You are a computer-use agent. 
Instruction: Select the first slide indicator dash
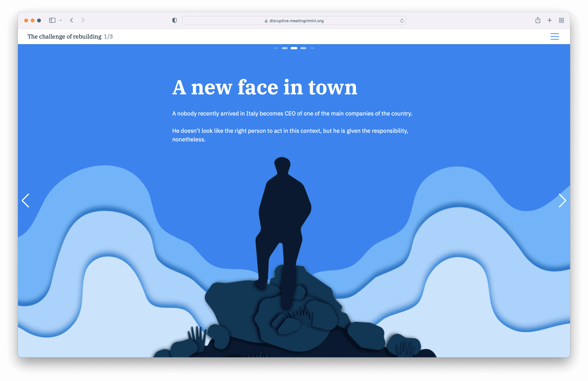click(275, 48)
